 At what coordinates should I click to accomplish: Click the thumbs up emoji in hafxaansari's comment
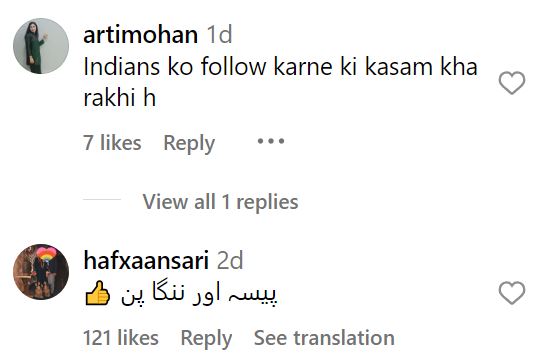coord(97,293)
